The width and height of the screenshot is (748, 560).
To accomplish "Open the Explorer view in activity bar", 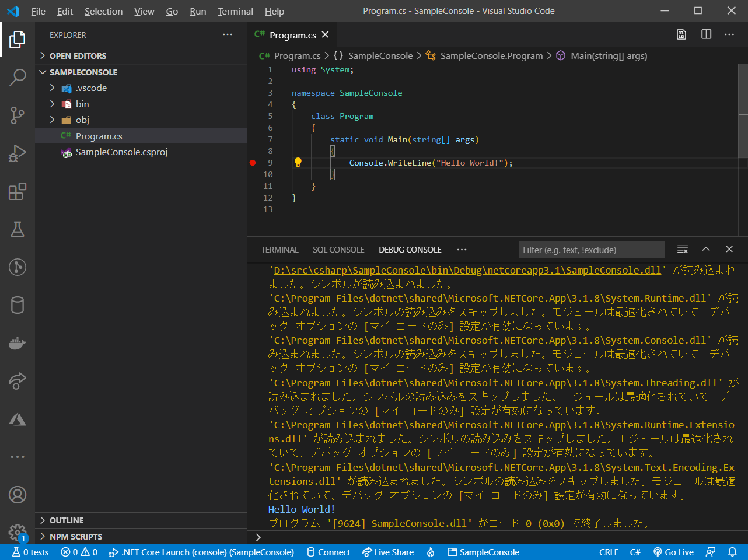I will click(x=18, y=40).
